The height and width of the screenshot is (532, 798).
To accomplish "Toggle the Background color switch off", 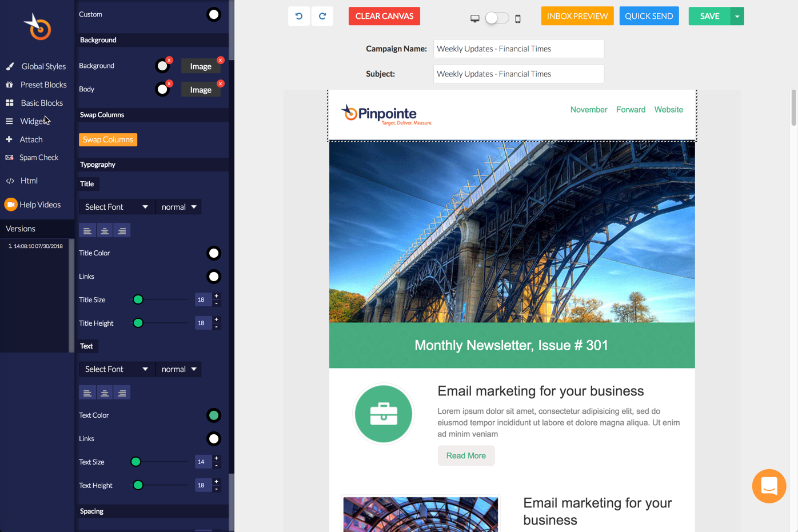I will [162, 66].
